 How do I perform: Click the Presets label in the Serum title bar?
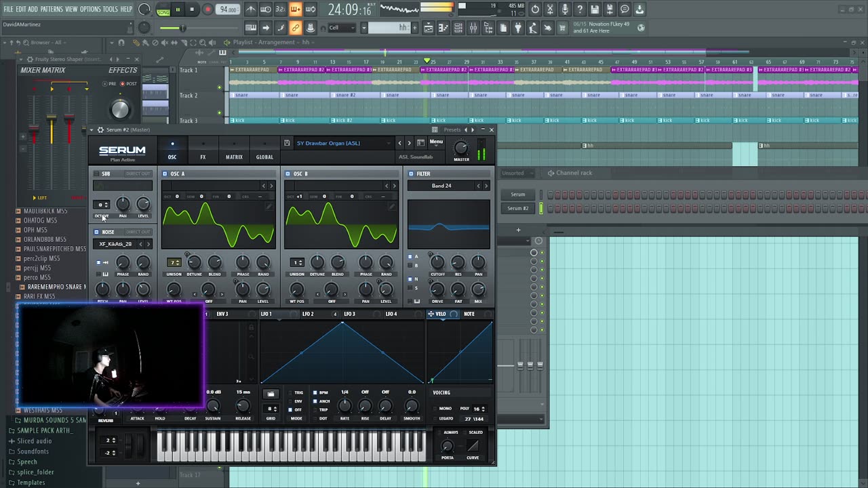click(452, 129)
